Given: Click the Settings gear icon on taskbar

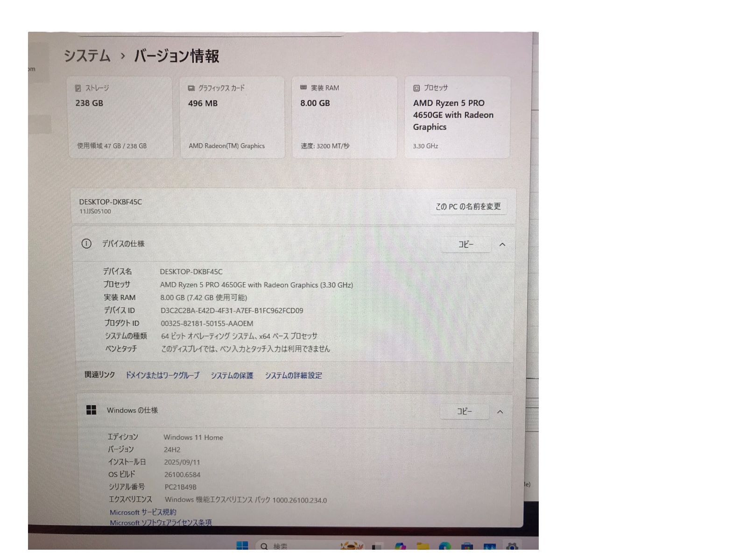Looking at the screenshot, I should (x=512, y=546).
